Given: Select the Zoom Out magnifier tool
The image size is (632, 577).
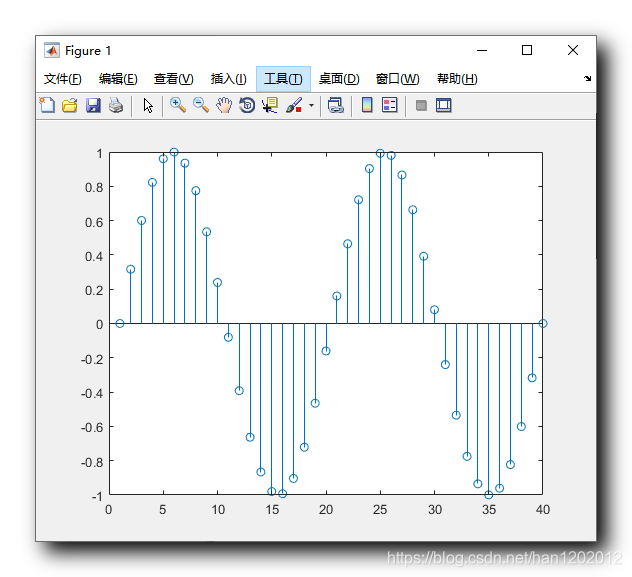Looking at the screenshot, I should click(x=201, y=105).
